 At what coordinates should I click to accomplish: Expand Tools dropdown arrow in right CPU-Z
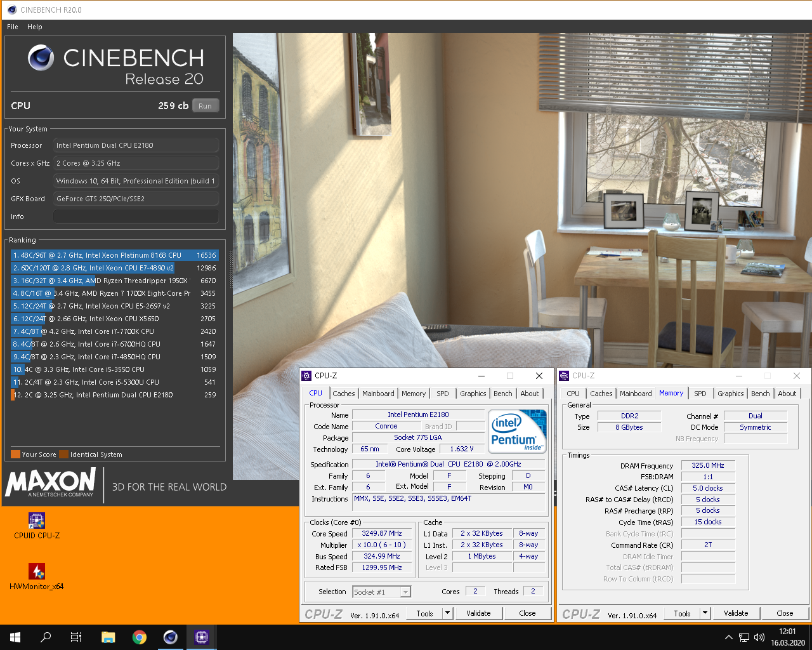(x=705, y=613)
